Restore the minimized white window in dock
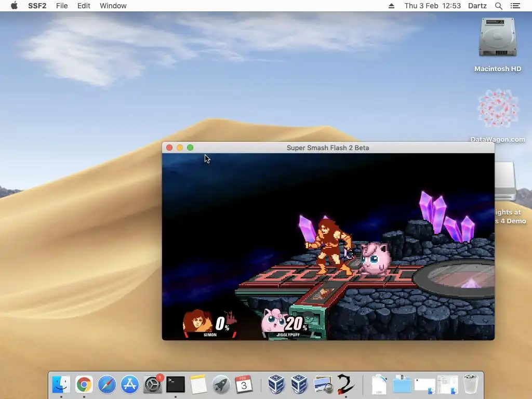The height and width of the screenshot is (399, 532). 425,386
